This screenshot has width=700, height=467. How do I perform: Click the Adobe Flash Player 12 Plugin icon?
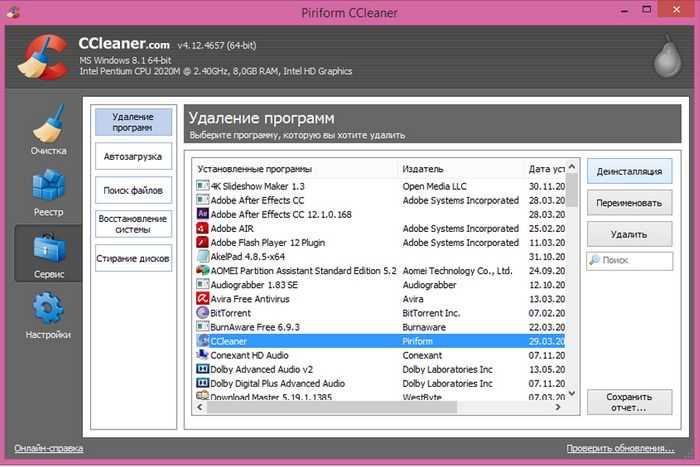203,242
